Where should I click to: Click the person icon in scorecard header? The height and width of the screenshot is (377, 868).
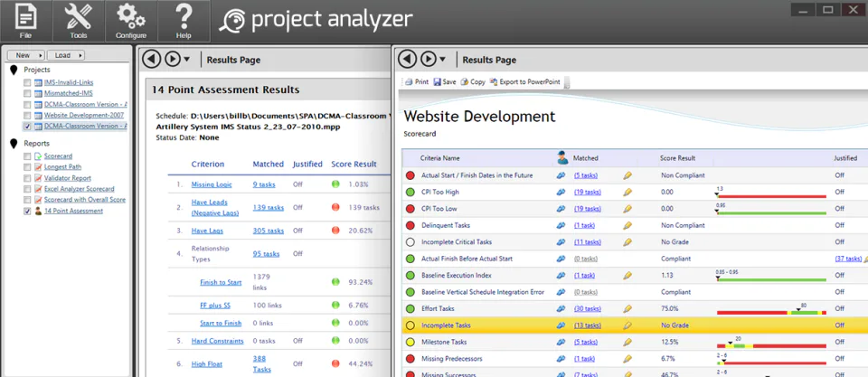(x=562, y=158)
